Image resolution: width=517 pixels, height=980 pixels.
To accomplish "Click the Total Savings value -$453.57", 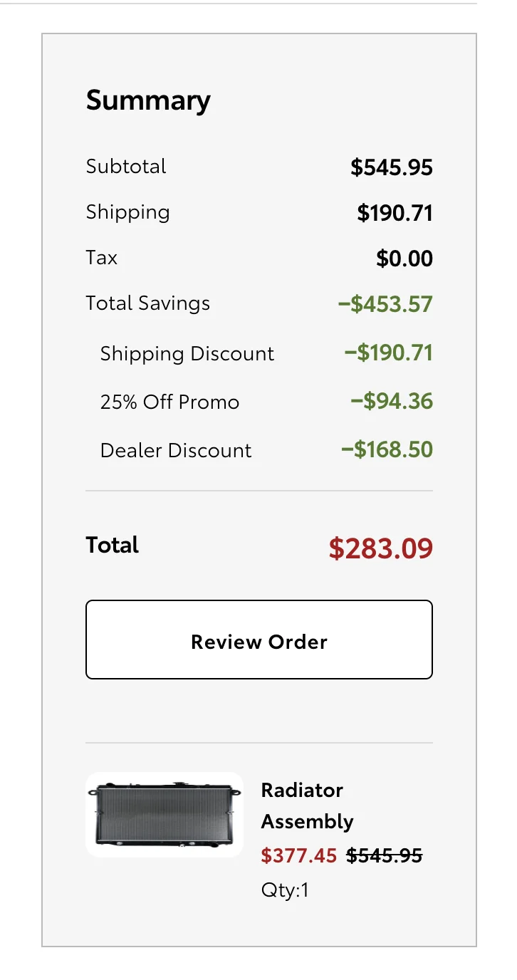I will click(385, 304).
